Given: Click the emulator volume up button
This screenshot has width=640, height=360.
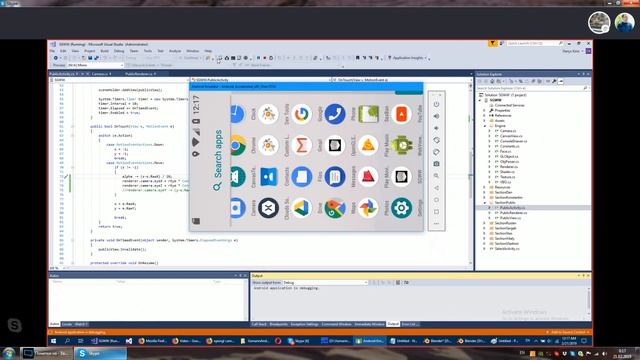Looking at the screenshot, I should tap(436, 116).
